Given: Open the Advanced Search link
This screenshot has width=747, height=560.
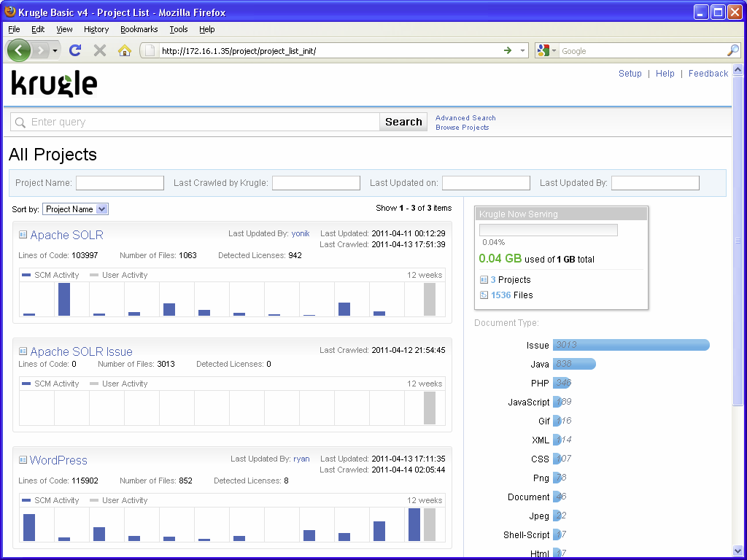Looking at the screenshot, I should click(x=465, y=117).
